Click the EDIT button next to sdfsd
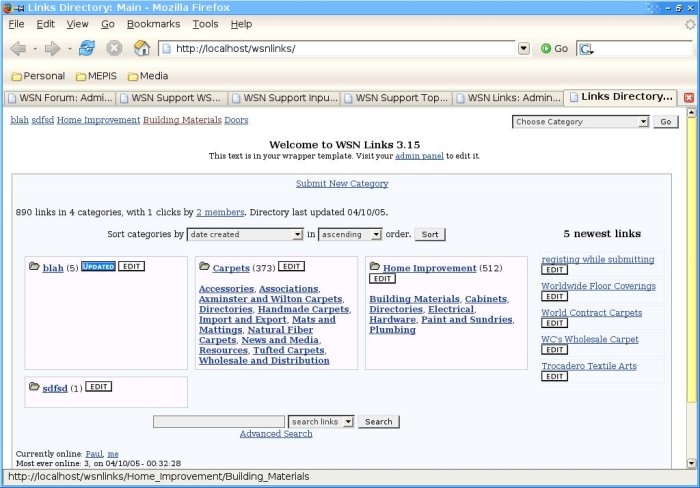 98,387
